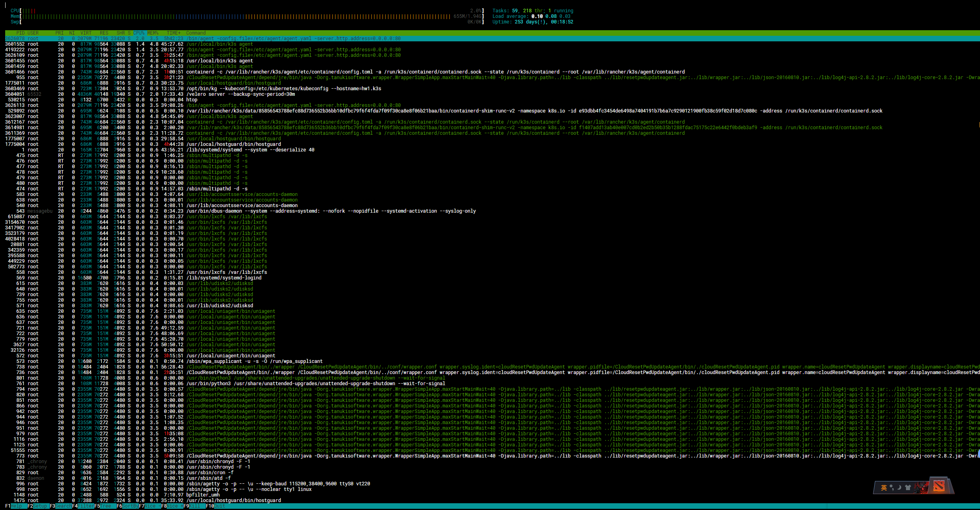Toggle process filter via F4Filter

click(x=84, y=506)
